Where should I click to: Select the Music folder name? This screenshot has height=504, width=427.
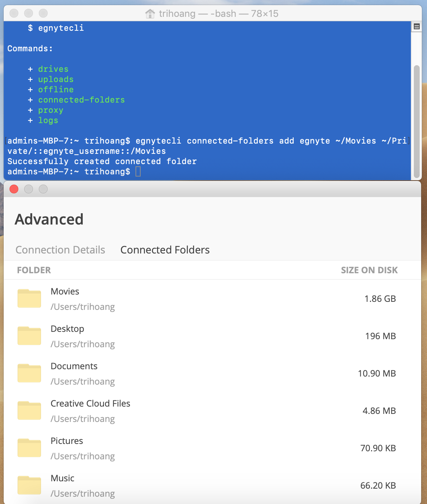pos(63,478)
